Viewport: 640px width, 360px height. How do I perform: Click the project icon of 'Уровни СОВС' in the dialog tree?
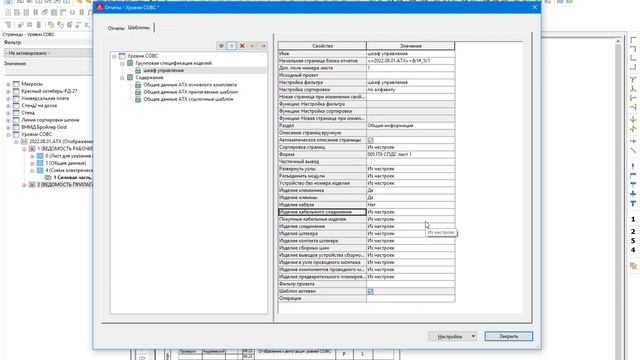click(x=122, y=56)
